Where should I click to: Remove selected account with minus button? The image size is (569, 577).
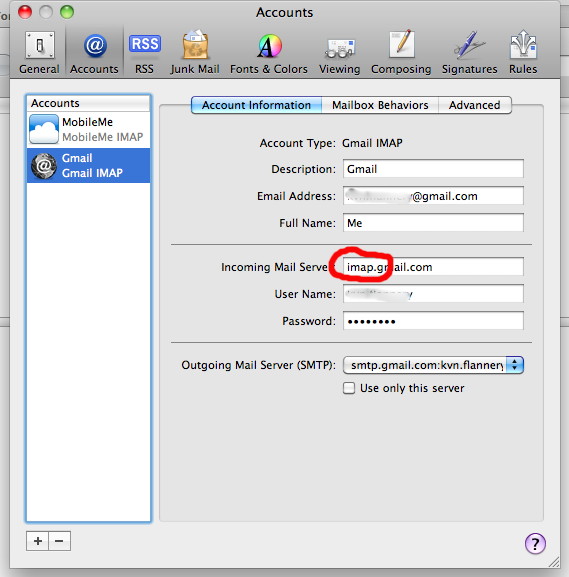[x=59, y=541]
